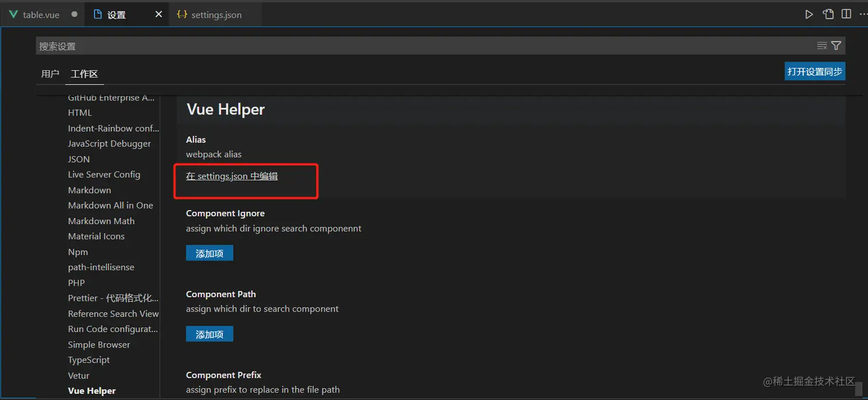This screenshot has height=400, width=868.
Task: Open Run Code configuration settings
Action: coord(113,329)
